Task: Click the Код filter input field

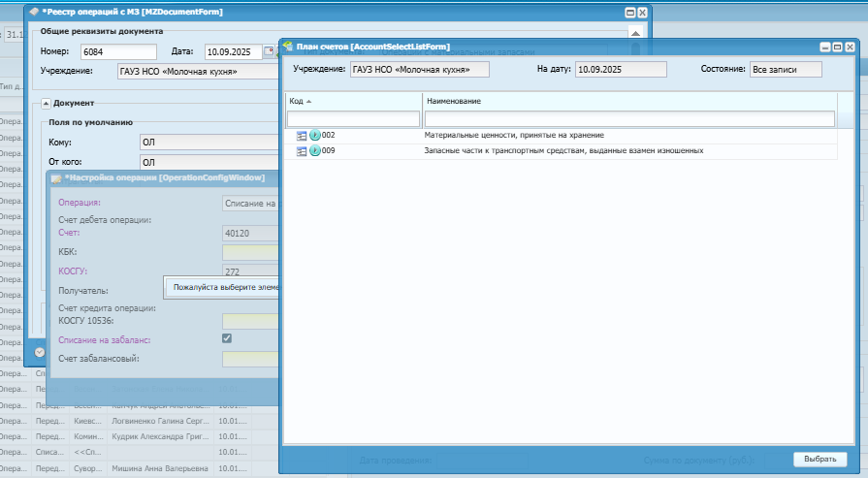Action: coord(353,118)
